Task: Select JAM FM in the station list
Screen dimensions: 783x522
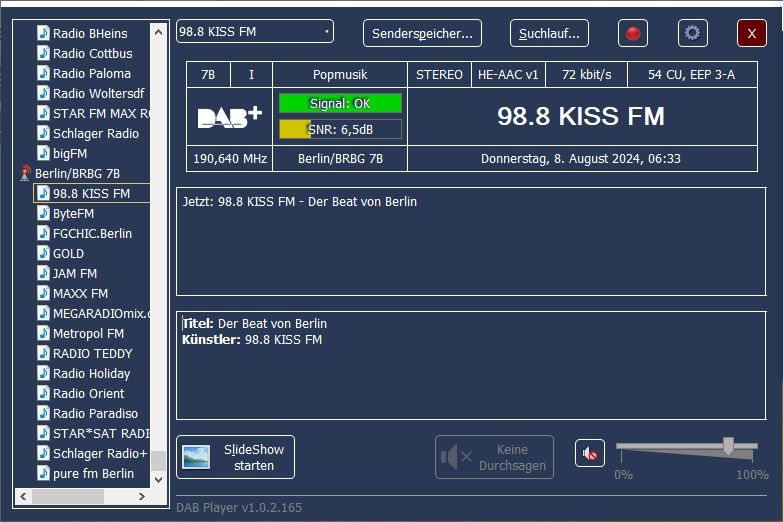Action: (75, 273)
